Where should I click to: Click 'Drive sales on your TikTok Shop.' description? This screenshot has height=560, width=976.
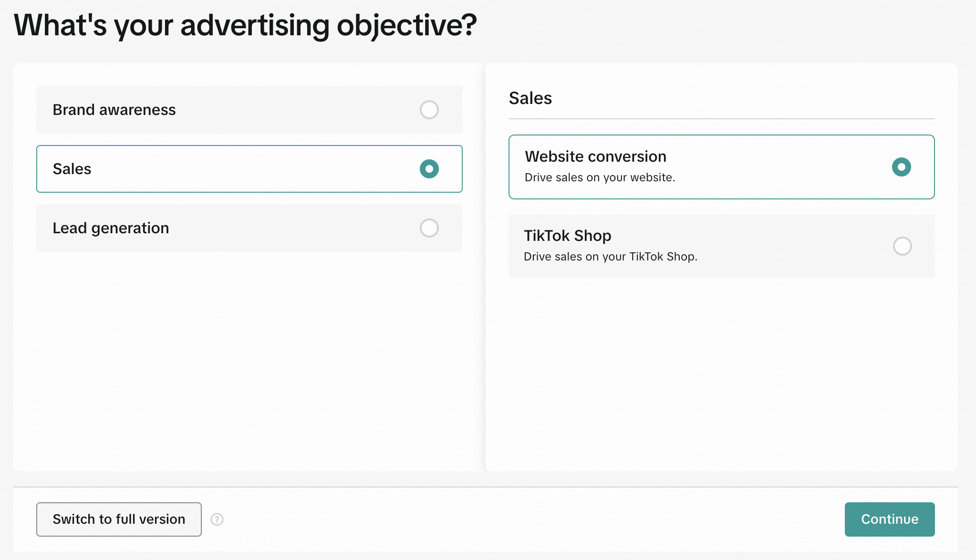[610, 257]
